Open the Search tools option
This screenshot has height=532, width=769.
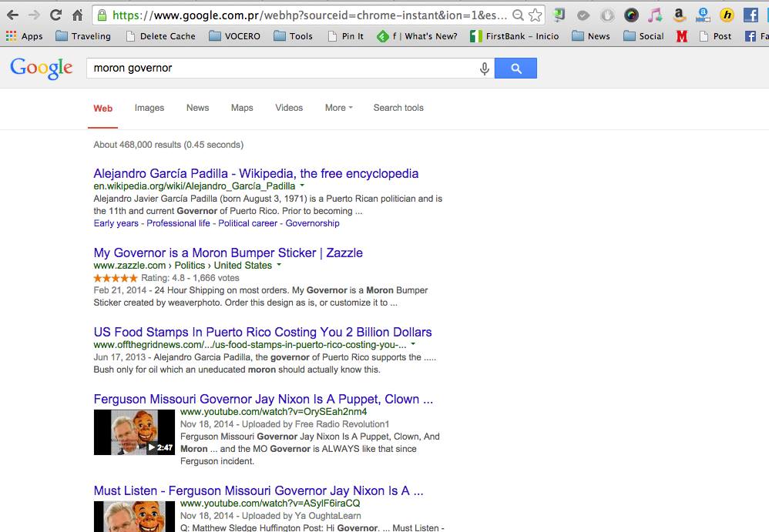coord(398,108)
